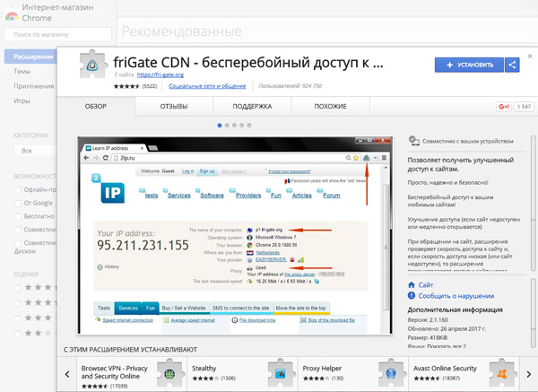Toggle the От Google checkbox
Viewport: 538px width, 392px height.
pyautogui.click(x=18, y=204)
